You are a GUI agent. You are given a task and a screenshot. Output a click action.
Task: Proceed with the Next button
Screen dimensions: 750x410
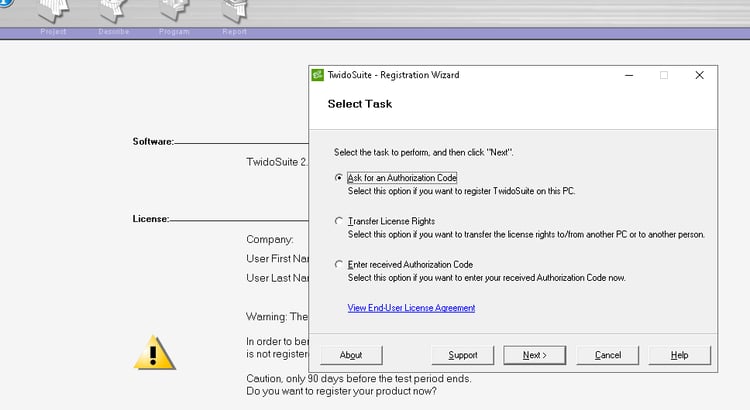[534, 355]
